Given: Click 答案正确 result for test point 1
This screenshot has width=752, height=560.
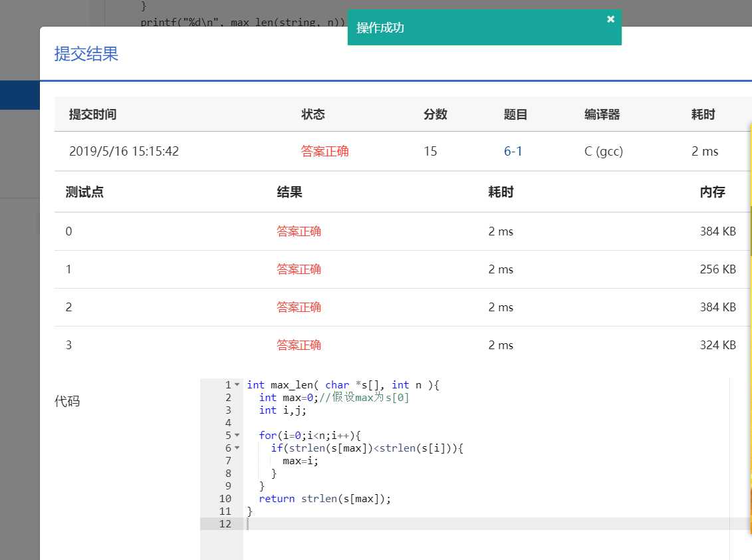Looking at the screenshot, I should 299,269.
